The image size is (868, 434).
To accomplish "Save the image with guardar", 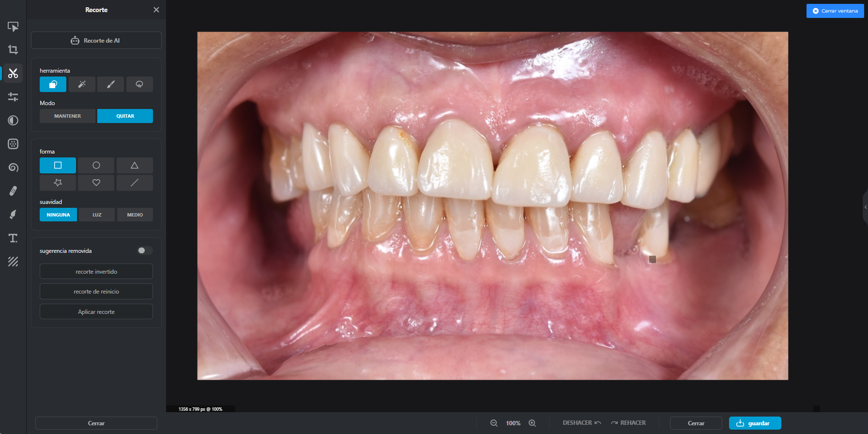I will coord(755,423).
